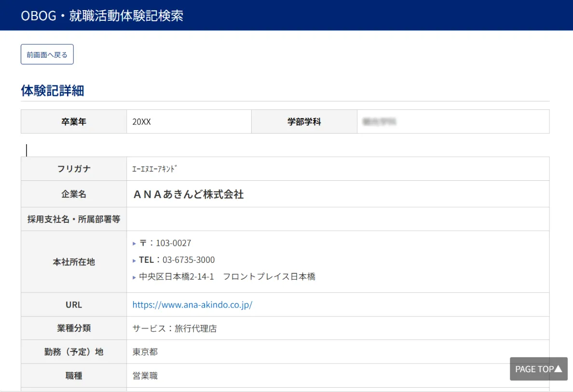The height and width of the screenshot is (392, 573).
Task: Jump to top with PAGE TOP button
Action: (538, 369)
